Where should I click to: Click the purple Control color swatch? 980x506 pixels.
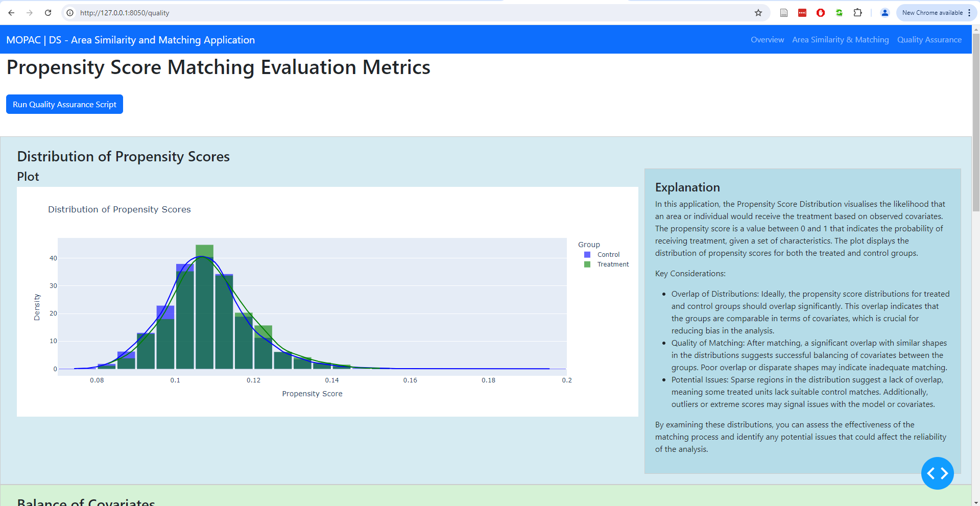pos(586,254)
